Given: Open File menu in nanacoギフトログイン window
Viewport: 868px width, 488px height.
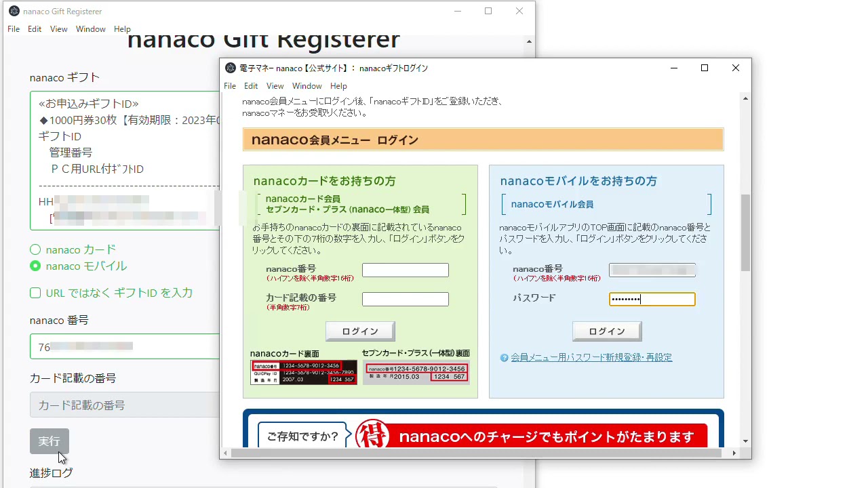Looking at the screenshot, I should point(230,86).
